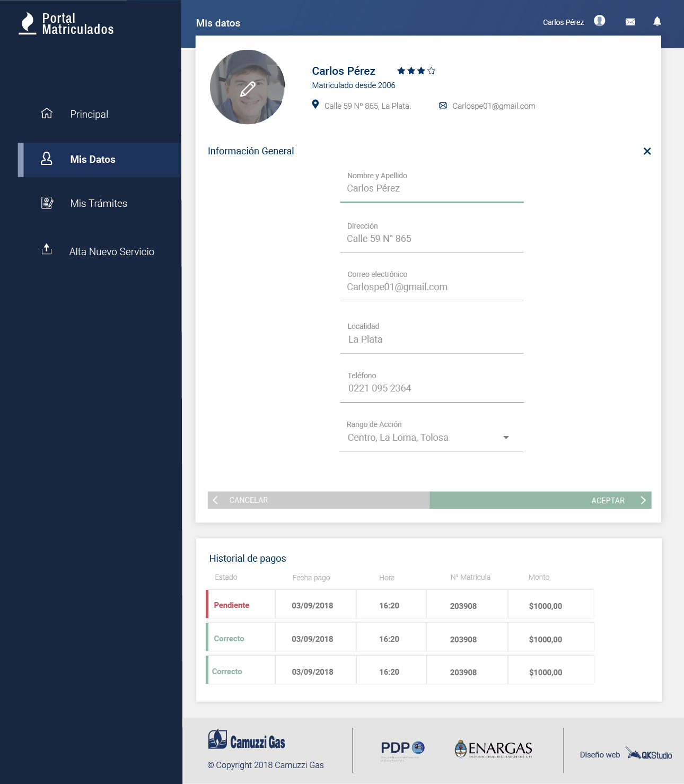684x784 pixels.
Task: Click the ACEPTAR button
Action: [x=540, y=500]
